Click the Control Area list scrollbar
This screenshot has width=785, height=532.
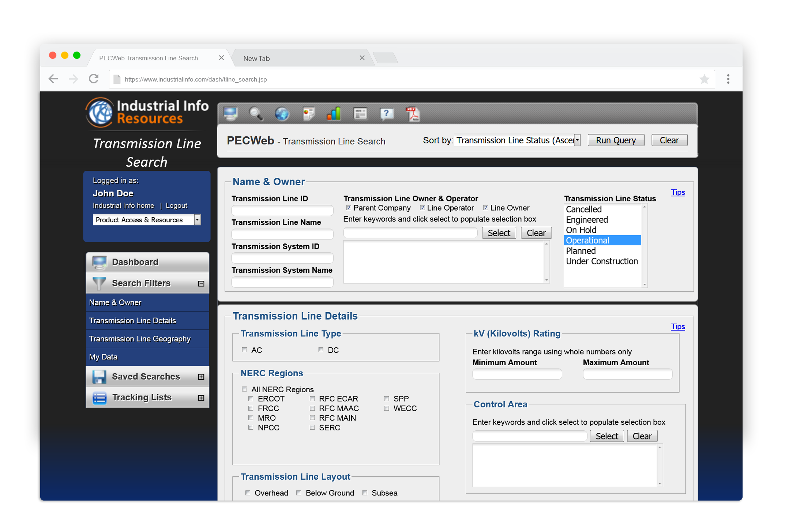coord(660,465)
